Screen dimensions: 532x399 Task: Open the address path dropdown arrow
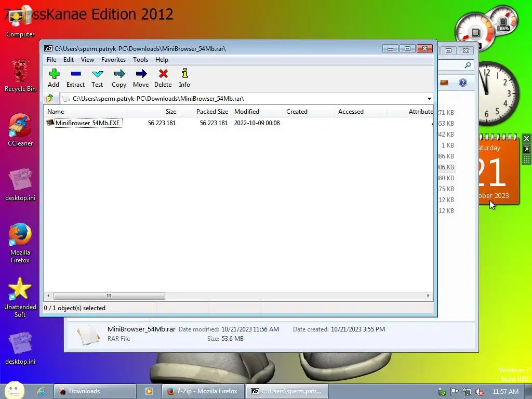(429, 98)
